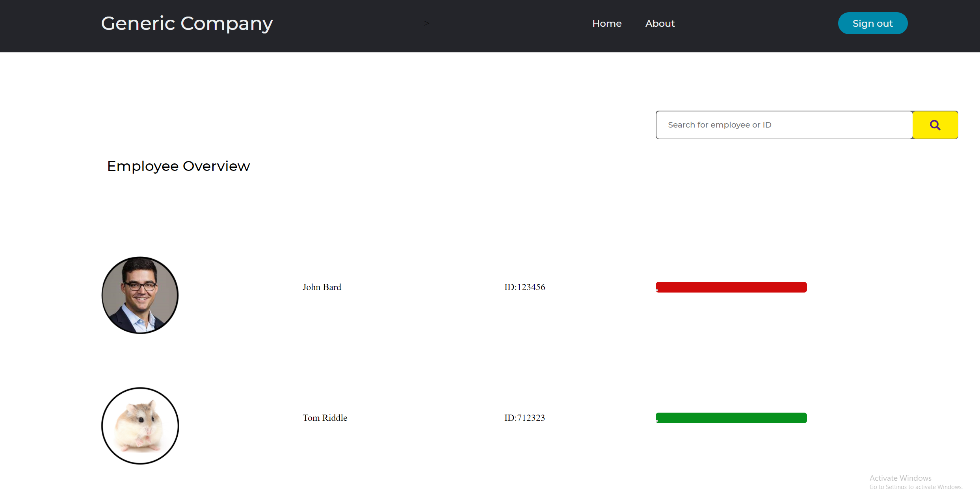
Task: Open John Bard's profile photo
Action: (140, 295)
